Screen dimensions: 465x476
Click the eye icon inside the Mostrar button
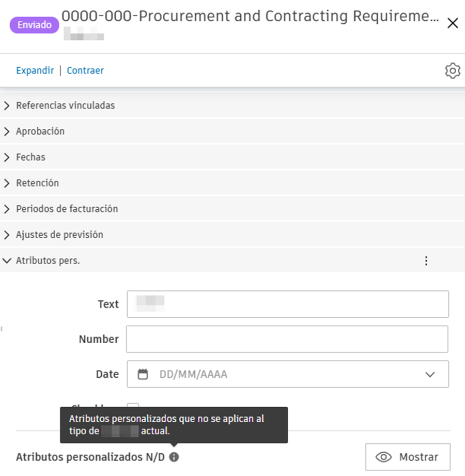(x=383, y=457)
